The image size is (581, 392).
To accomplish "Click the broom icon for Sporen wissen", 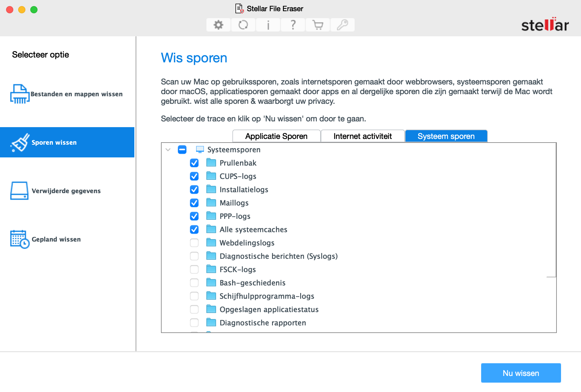I will coord(20,142).
